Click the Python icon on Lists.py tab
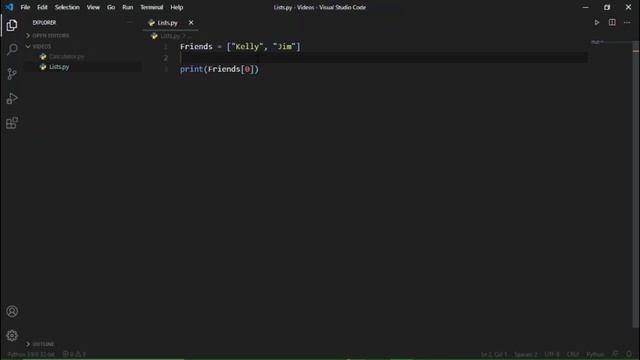Image resolution: width=640 pixels, height=360 pixels. (x=151, y=23)
